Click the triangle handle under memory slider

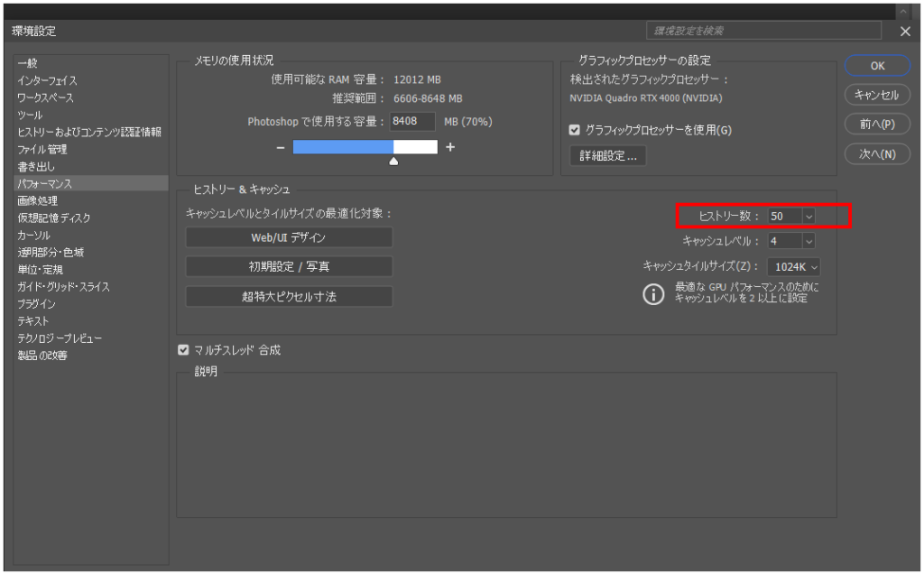coord(393,162)
